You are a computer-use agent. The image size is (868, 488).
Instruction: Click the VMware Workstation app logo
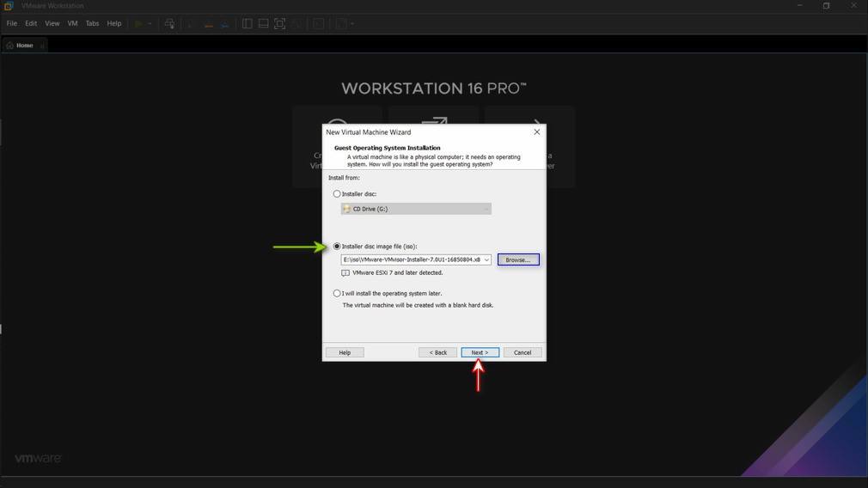tap(9, 5)
